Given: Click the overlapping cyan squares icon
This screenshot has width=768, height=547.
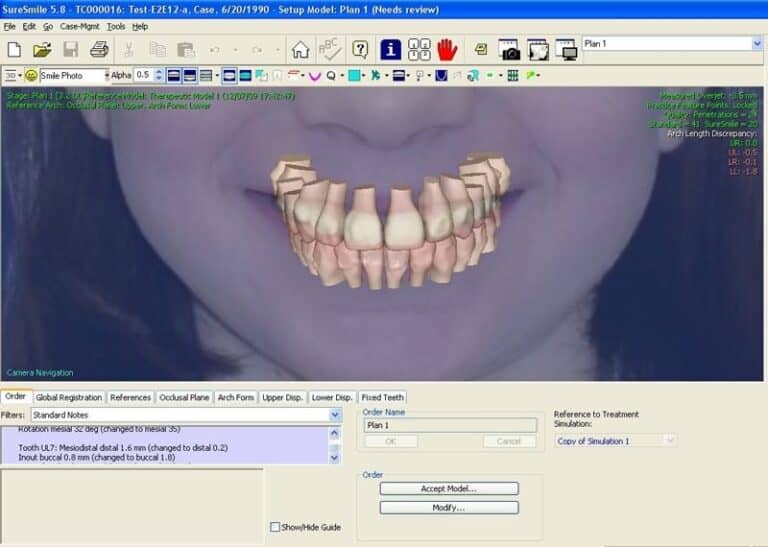Looking at the screenshot, I should (x=262, y=75).
